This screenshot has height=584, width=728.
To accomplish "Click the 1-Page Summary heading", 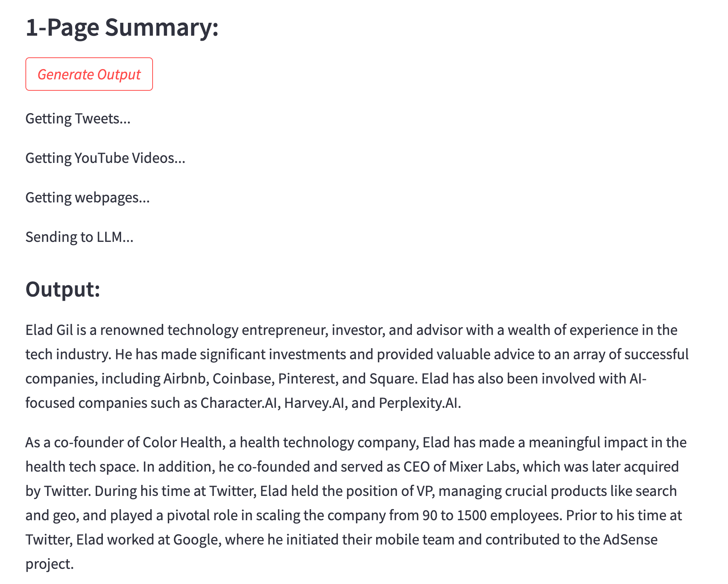I will [x=122, y=28].
